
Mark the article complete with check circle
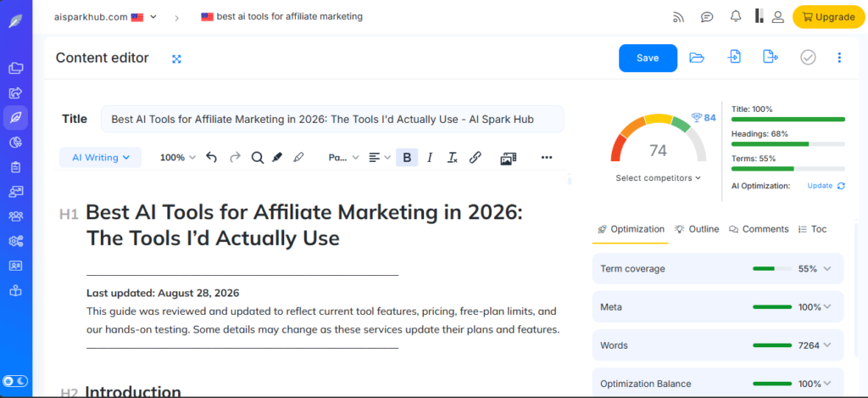808,57
